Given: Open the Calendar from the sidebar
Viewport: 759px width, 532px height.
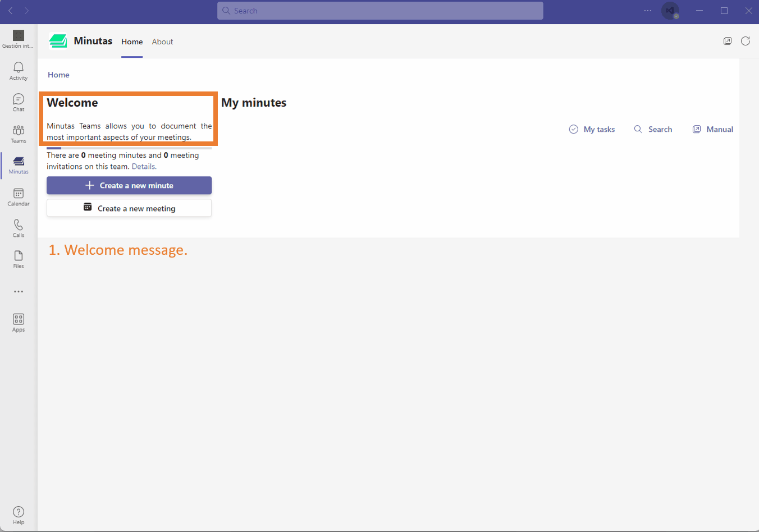Looking at the screenshot, I should pos(19,197).
